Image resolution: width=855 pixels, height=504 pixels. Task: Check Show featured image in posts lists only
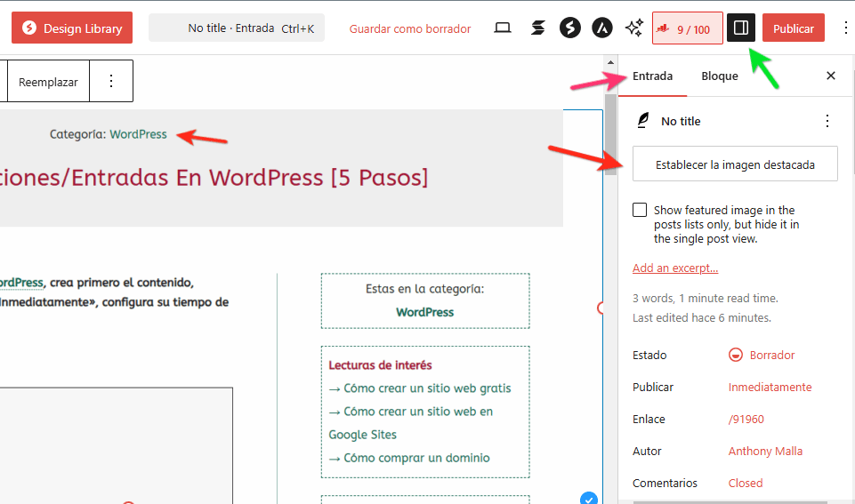coord(640,210)
